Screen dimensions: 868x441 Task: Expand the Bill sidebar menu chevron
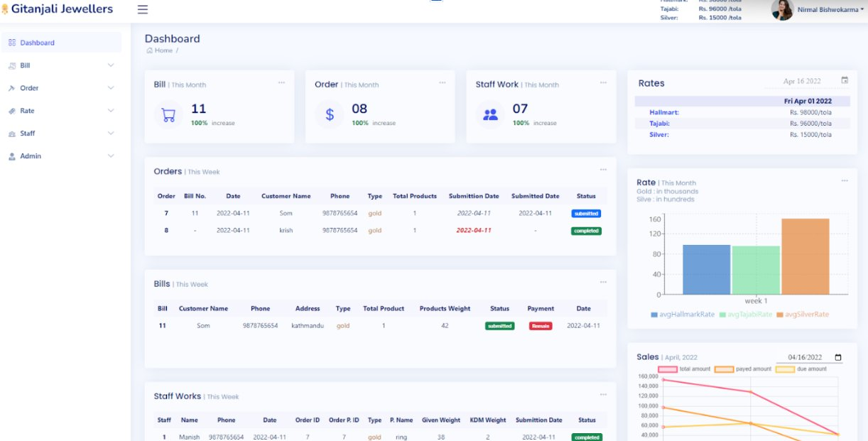(110, 65)
